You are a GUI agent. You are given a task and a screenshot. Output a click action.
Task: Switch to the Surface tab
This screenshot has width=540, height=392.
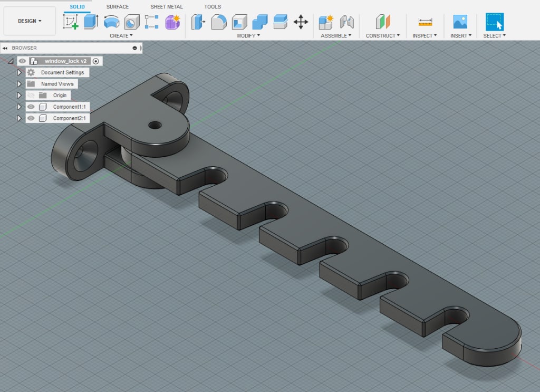(118, 6)
